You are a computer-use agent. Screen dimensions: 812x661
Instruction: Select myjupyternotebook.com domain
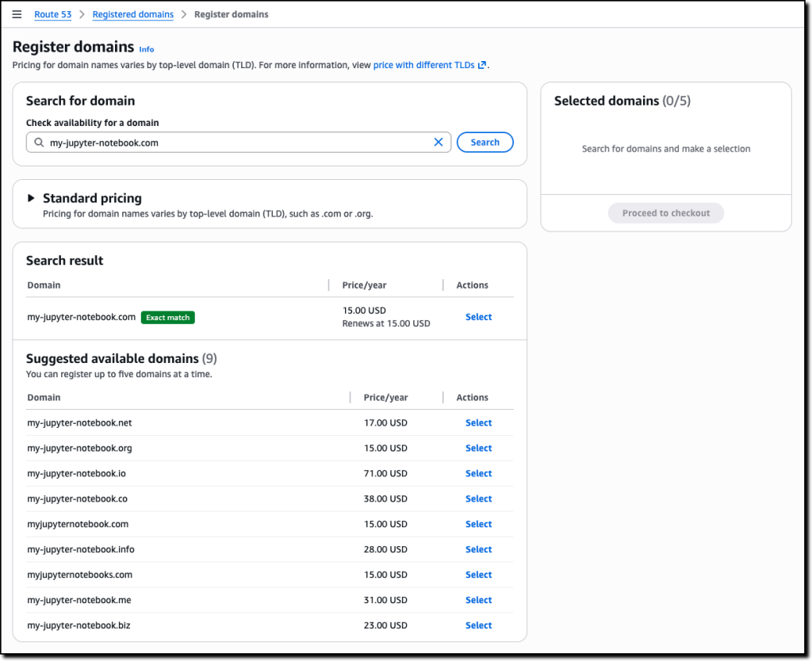pyautogui.click(x=478, y=525)
